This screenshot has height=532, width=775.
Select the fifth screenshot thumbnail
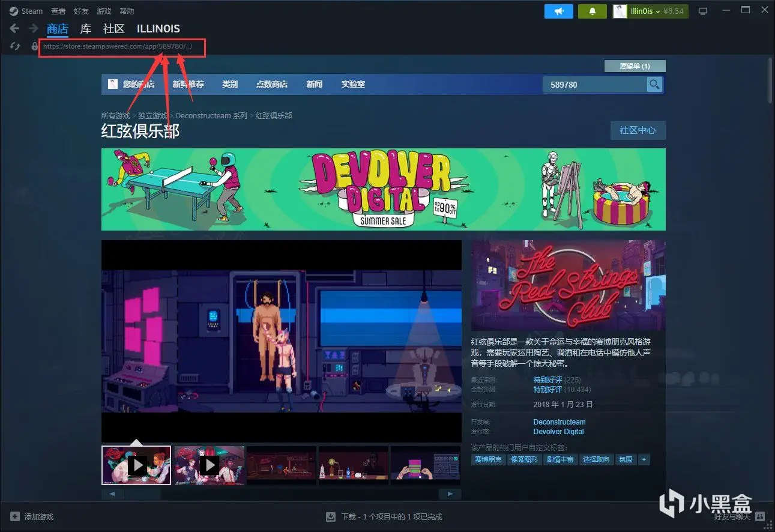pyautogui.click(x=426, y=465)
